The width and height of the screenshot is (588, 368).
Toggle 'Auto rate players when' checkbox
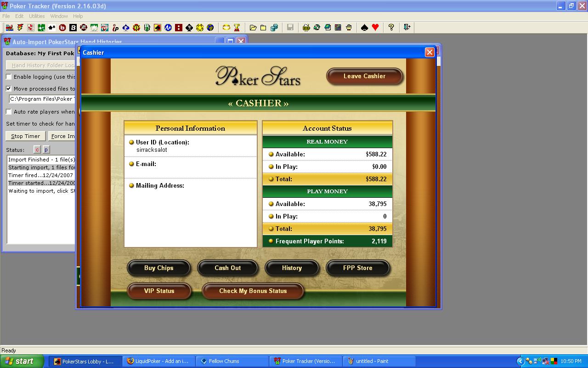click(9, 112)
